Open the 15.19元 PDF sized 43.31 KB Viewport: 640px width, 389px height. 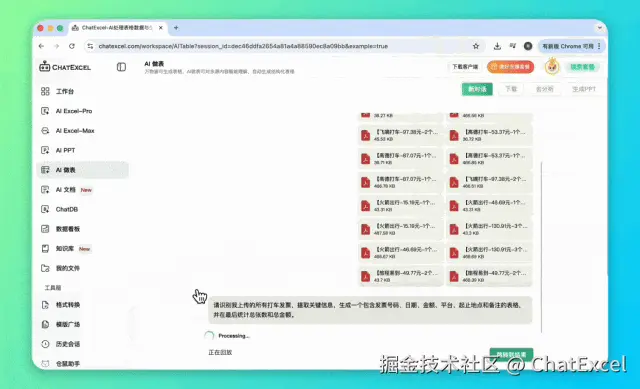(400, 205)
